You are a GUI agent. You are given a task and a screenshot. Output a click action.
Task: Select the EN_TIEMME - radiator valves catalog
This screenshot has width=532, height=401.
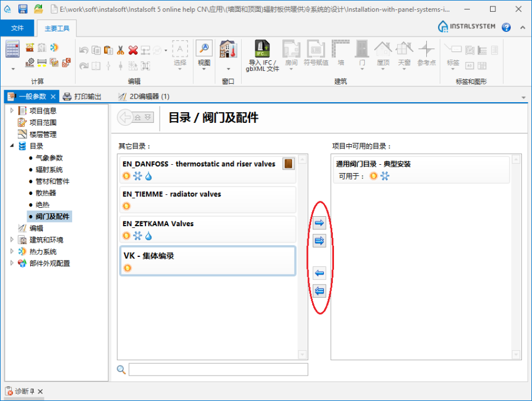point(207,200)
